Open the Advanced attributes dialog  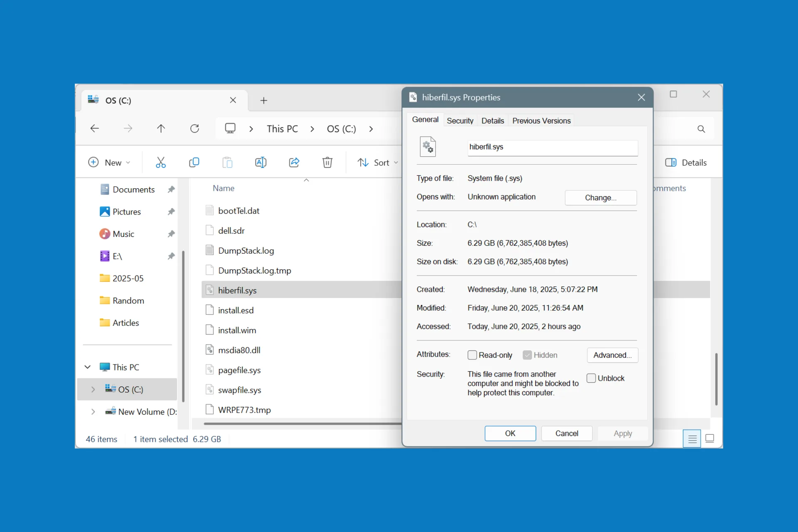click(612, 355)
